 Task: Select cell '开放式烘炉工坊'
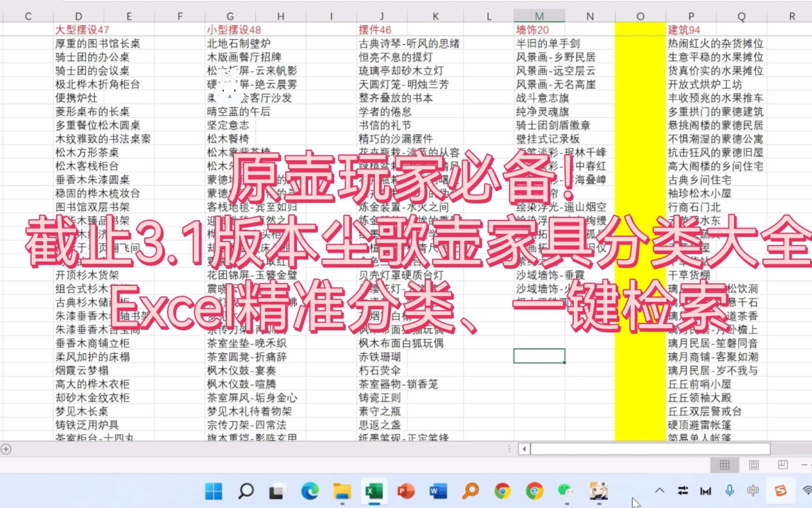click(705, 84)
